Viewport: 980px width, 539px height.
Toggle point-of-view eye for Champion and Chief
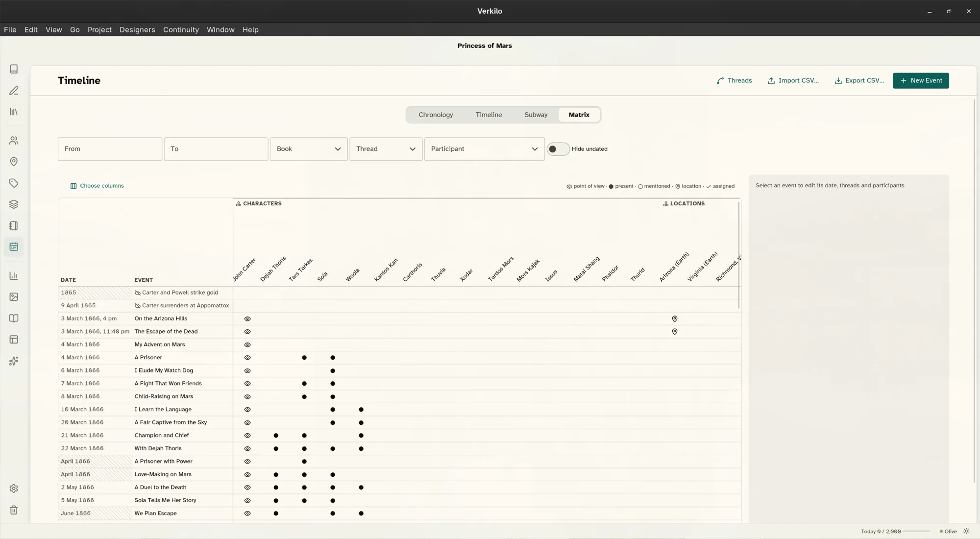coord(247,436)
